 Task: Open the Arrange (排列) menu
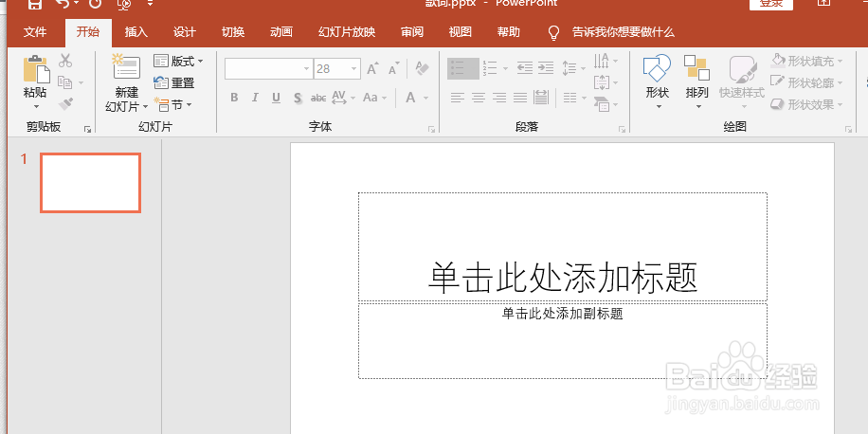coord(696,81)
